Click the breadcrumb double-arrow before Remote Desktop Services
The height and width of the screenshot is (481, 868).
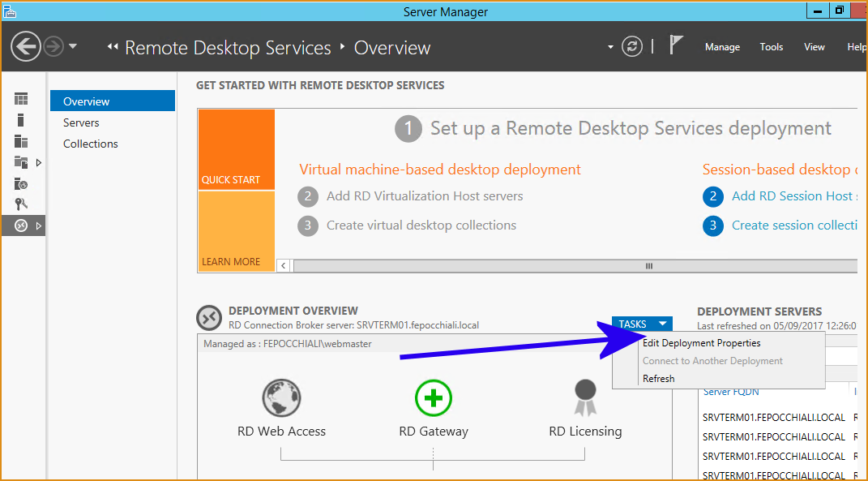tap(113, 47)
